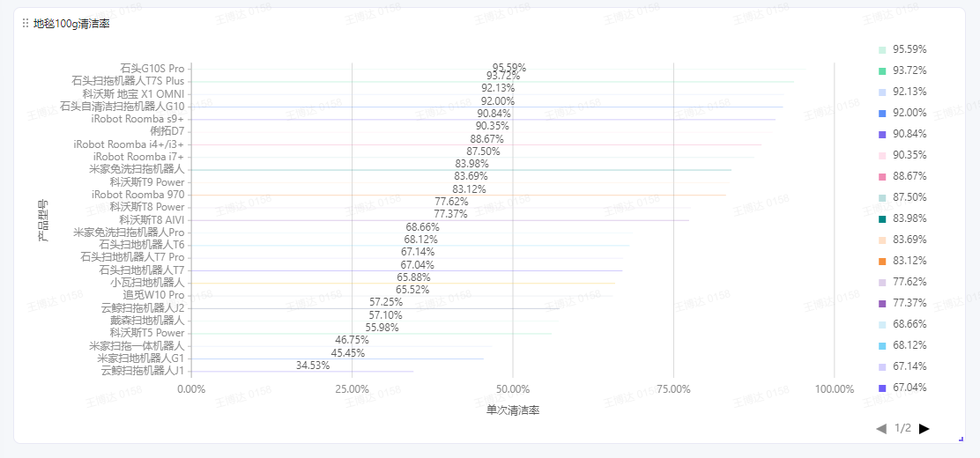Select the 67.04% legend item
This screenshot has width=980, height=458.
point(902,388)
